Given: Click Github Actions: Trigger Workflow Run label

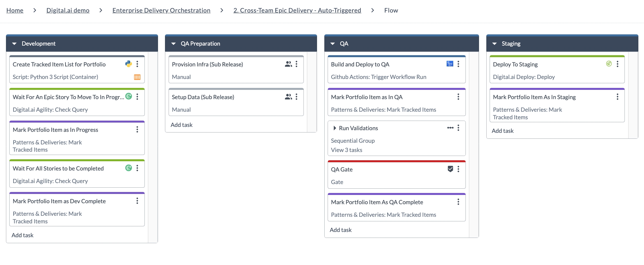Looking at the screenshot, I should coord(379,77).
